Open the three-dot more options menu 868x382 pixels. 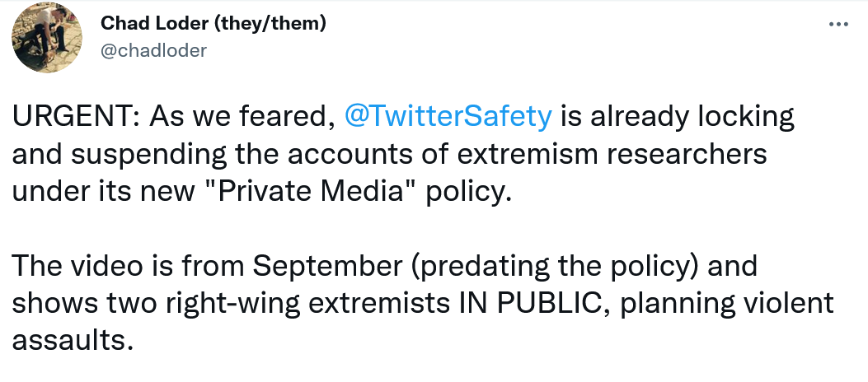838,24
